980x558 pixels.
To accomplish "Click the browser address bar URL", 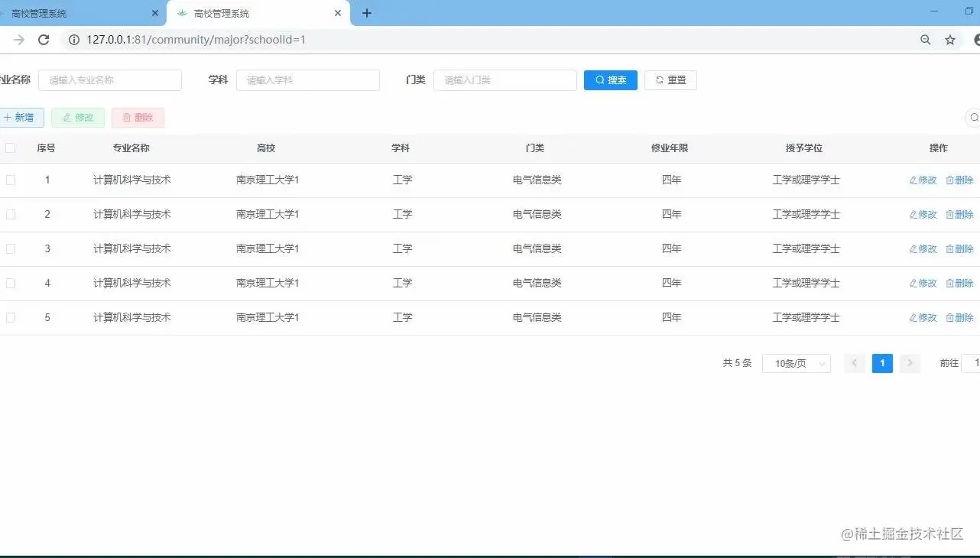I will (196, 40).
